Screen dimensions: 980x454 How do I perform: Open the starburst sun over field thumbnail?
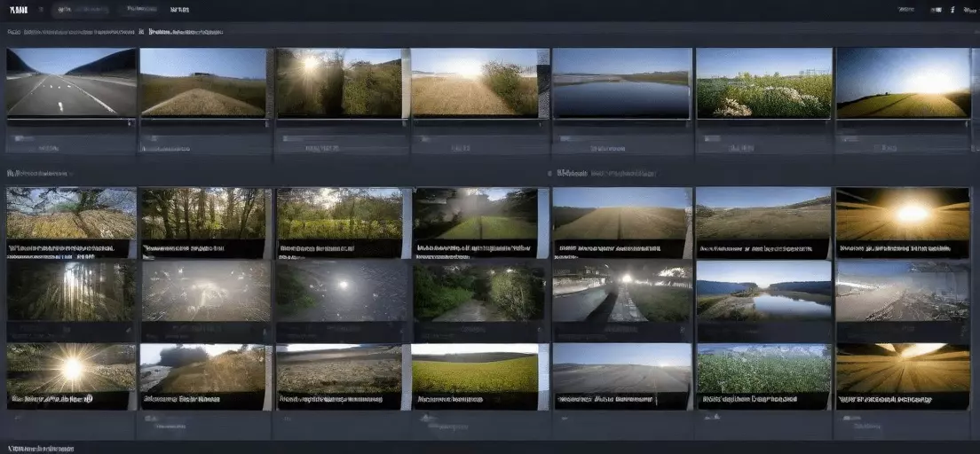[71, 368]
